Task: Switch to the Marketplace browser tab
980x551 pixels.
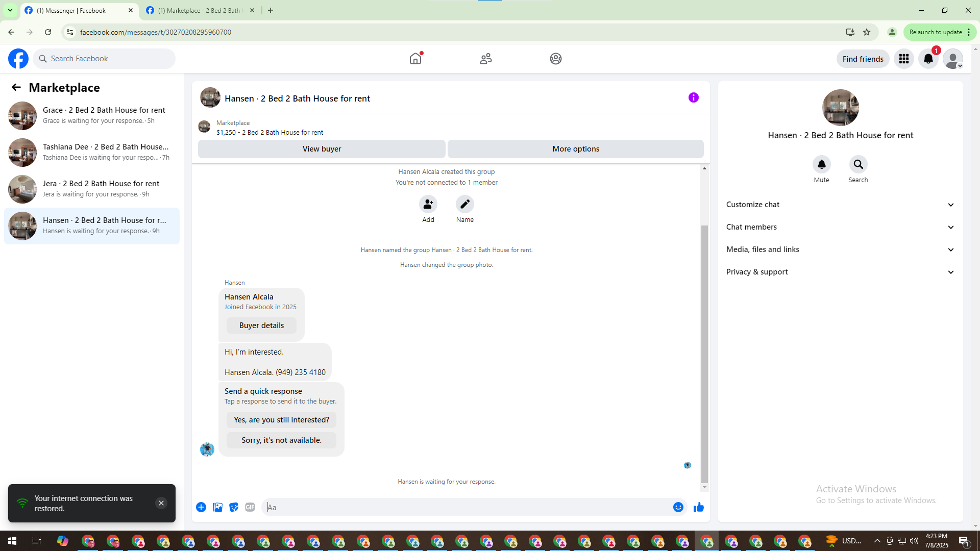Action: [199, 10]
